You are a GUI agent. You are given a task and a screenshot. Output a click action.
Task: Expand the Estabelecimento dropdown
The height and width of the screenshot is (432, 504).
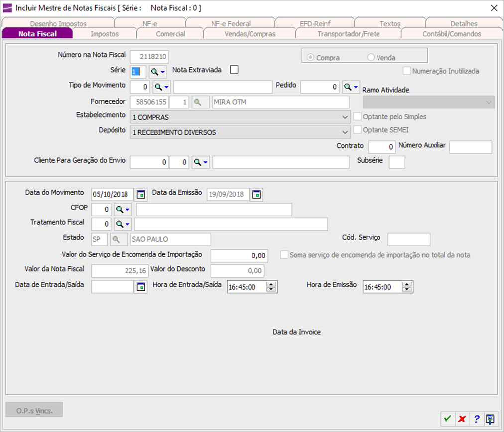(346, 117)
